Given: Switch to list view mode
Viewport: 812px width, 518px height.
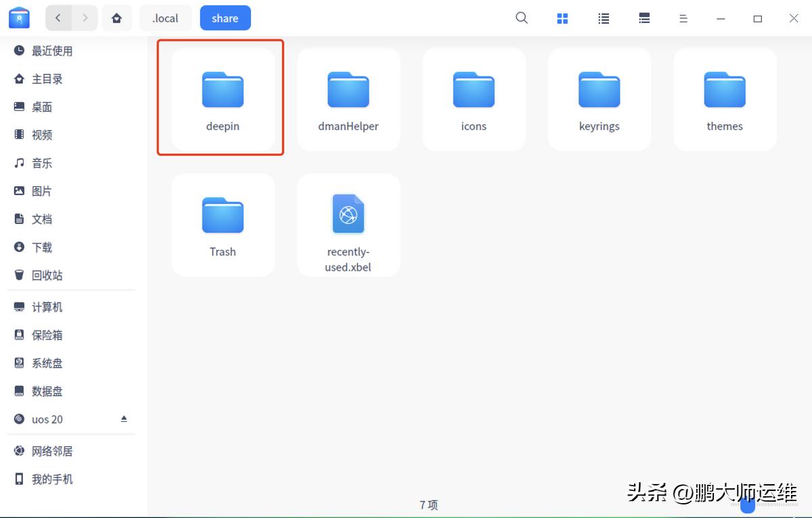Looking at the screenshot, I should point(603,18).
